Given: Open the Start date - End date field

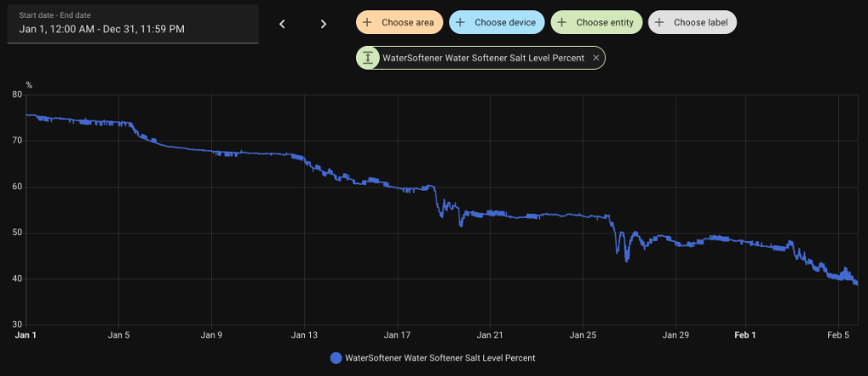Looking at the screenshot, I should (x=132, y=24).
